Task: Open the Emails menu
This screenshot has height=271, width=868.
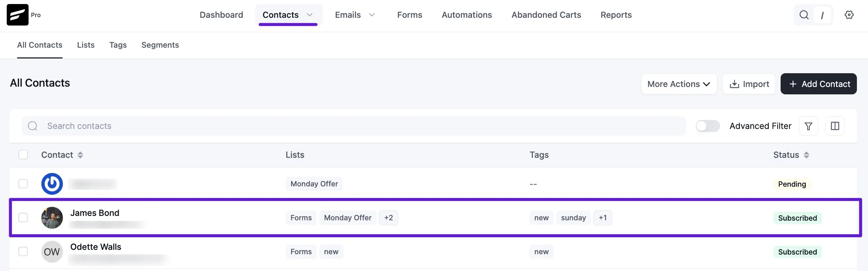Action: point(348,15)
